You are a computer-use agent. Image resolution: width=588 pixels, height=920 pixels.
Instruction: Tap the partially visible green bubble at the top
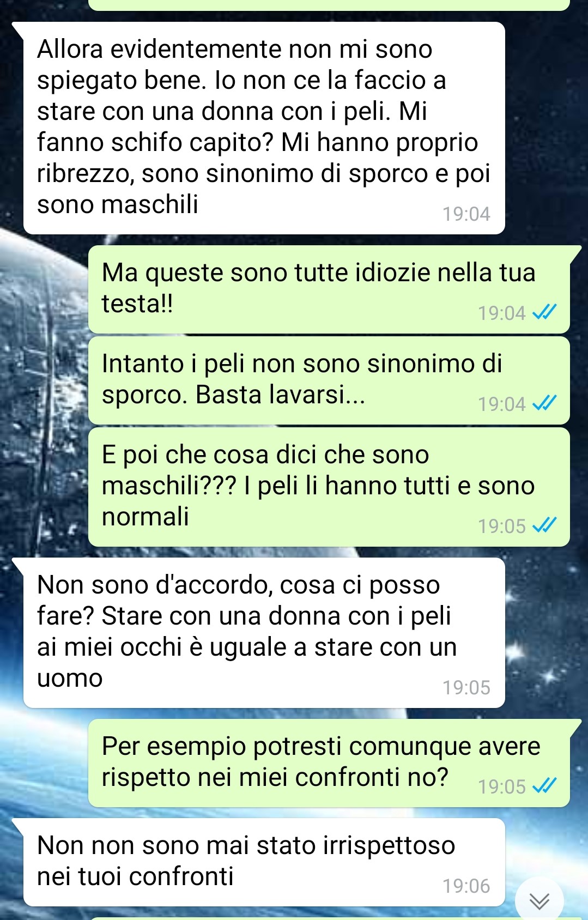click(x=329, y=4)
